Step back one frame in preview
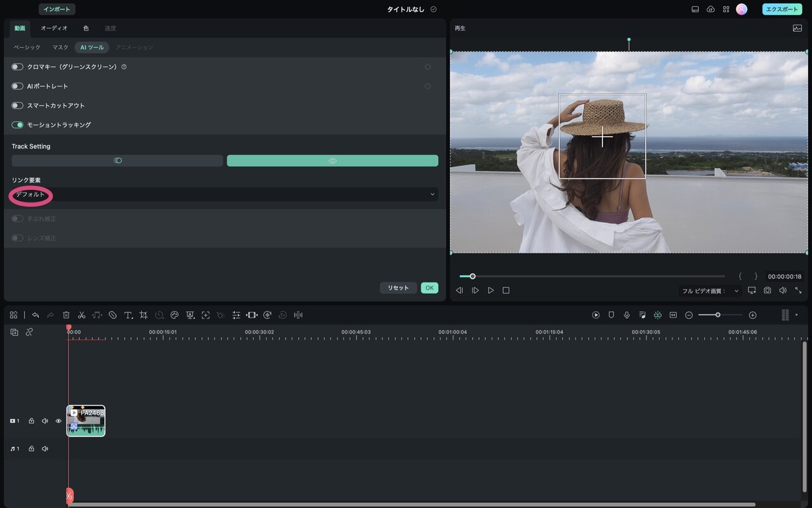This screenshot has width=812, height=508. point(459,290)
